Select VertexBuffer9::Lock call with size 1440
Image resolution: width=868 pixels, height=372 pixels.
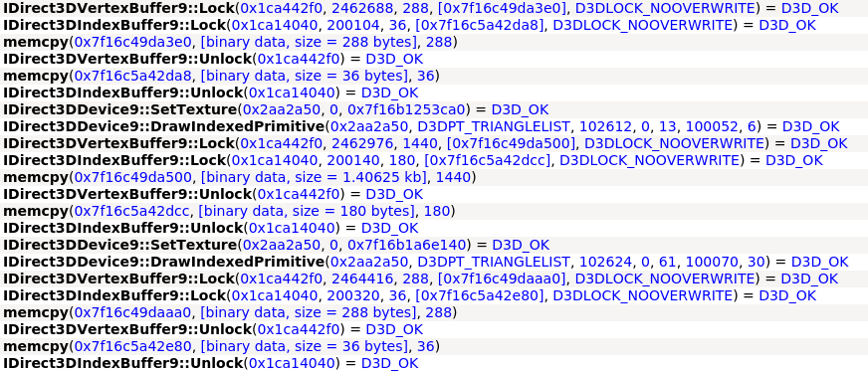coord(425,143)
